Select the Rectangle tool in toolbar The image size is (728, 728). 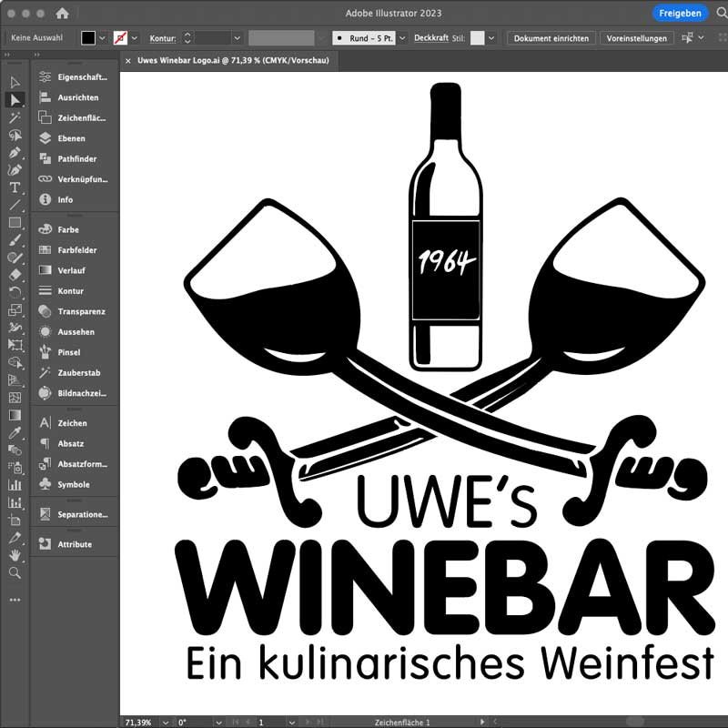pyautogui.click(x=15, y=223)
